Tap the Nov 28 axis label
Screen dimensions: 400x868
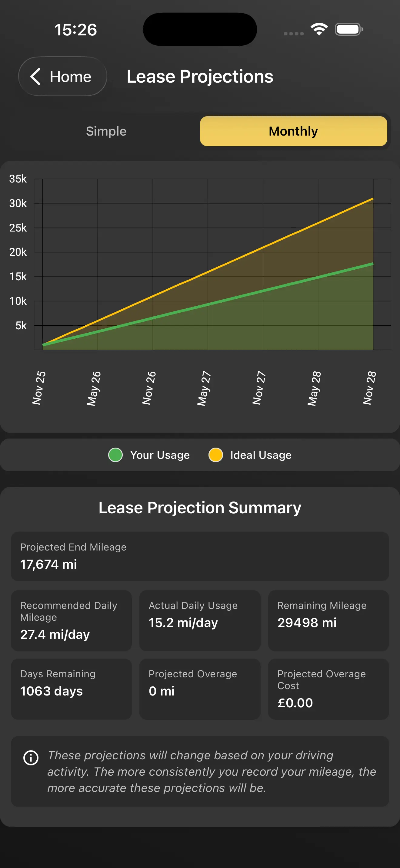(369, 388)
